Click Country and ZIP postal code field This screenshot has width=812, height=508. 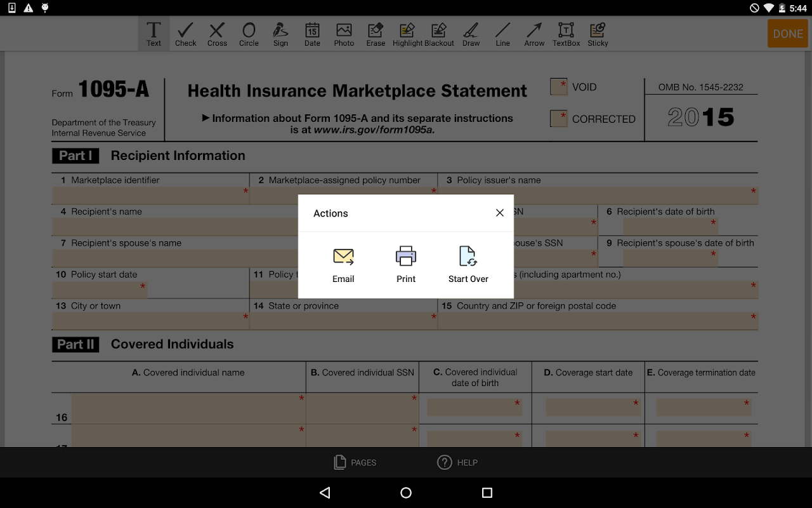599,321
